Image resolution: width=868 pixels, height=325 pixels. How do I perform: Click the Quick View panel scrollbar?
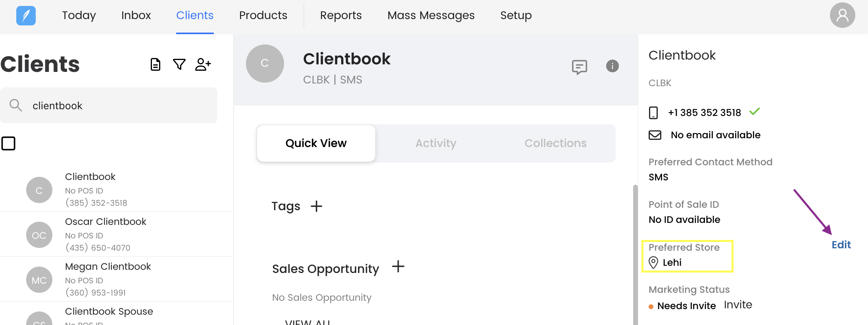point(635,254)
